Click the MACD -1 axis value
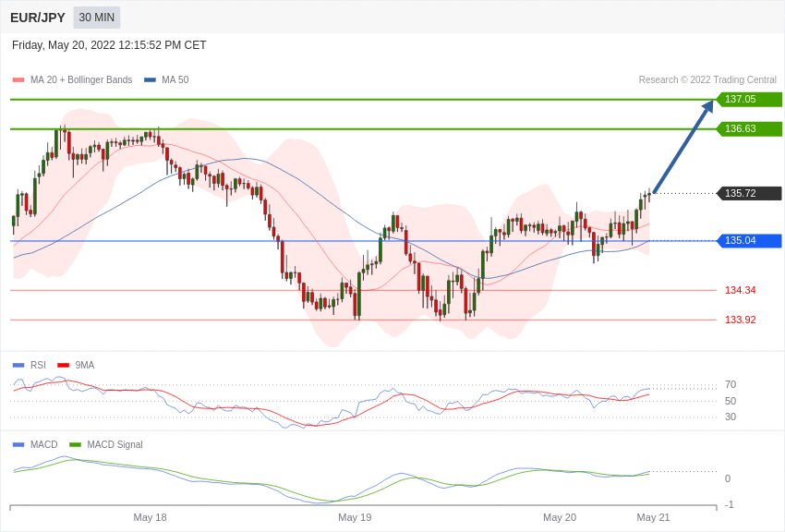785x532 pixels. pyautogui.click(x=730, y=505)
